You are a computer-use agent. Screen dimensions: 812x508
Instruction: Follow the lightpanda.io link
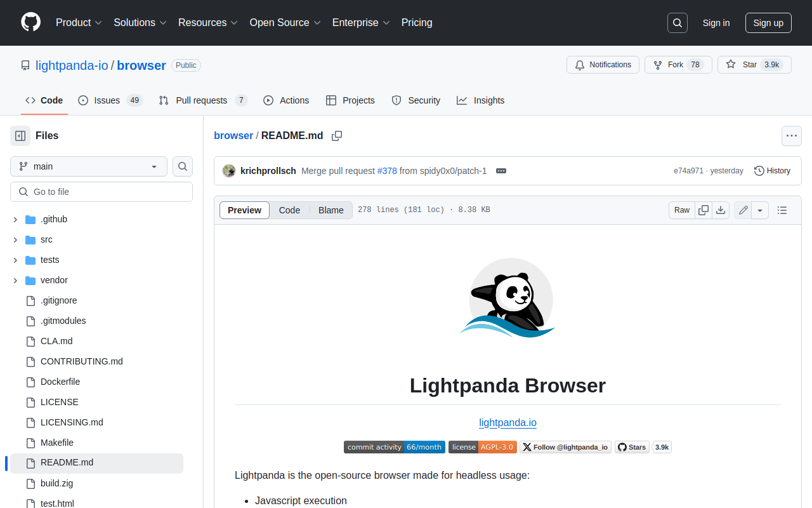pyautogui.click(x=507, y=422)
